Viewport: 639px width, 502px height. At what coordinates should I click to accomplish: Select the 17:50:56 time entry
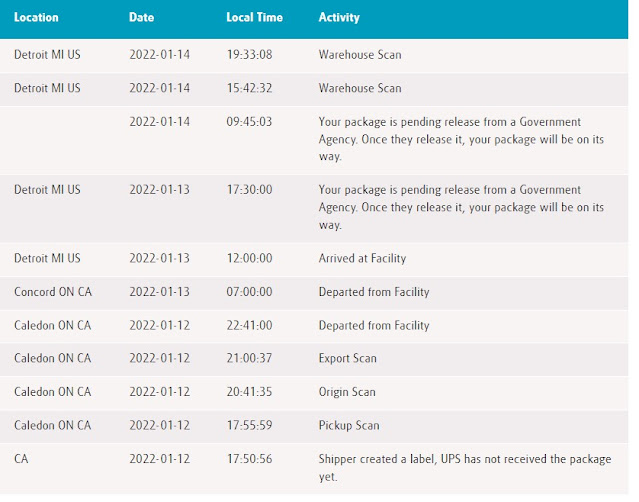tap(249, 459)
